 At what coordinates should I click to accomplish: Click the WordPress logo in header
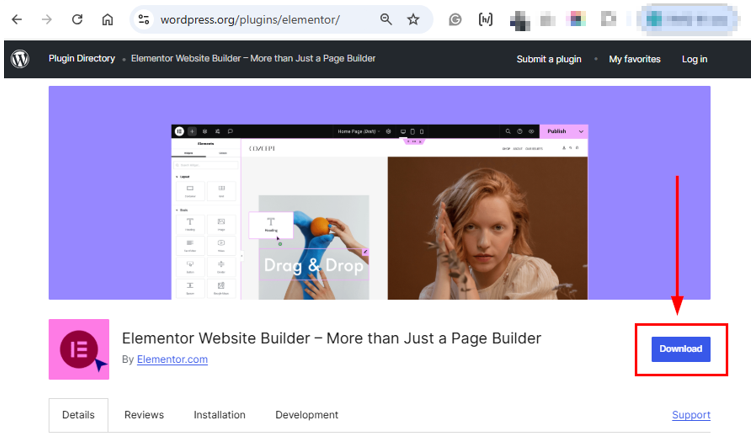(20, 59)
